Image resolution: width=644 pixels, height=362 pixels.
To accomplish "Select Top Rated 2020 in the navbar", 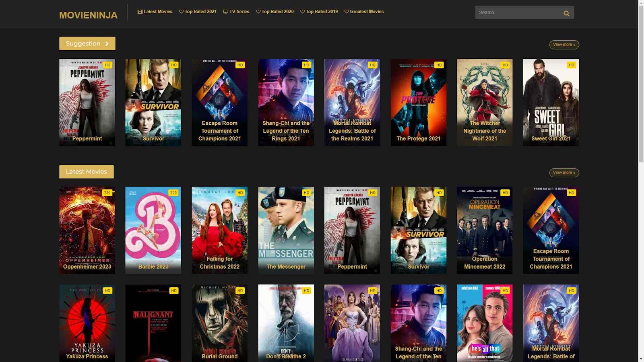I will (275, 12).
